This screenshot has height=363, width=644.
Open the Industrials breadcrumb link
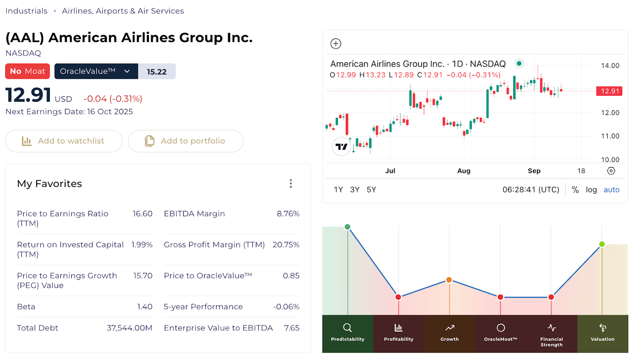pyautogui.click(x=27, y=11)
